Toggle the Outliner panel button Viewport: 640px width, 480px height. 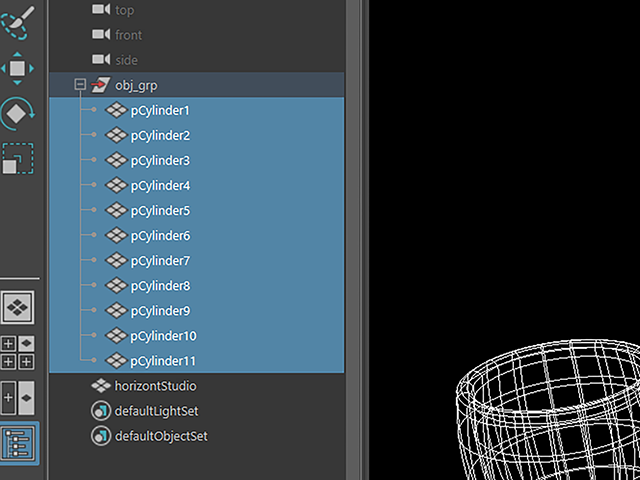pos(19,443)
